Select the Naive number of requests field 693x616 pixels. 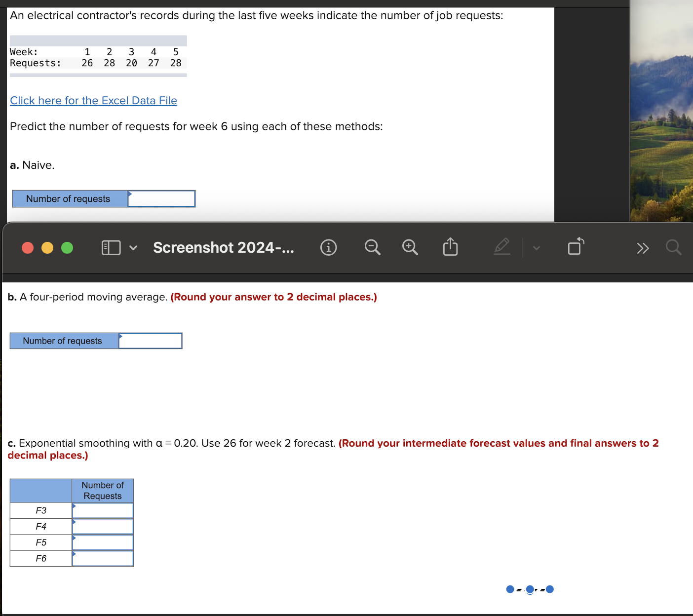point(161,199)
